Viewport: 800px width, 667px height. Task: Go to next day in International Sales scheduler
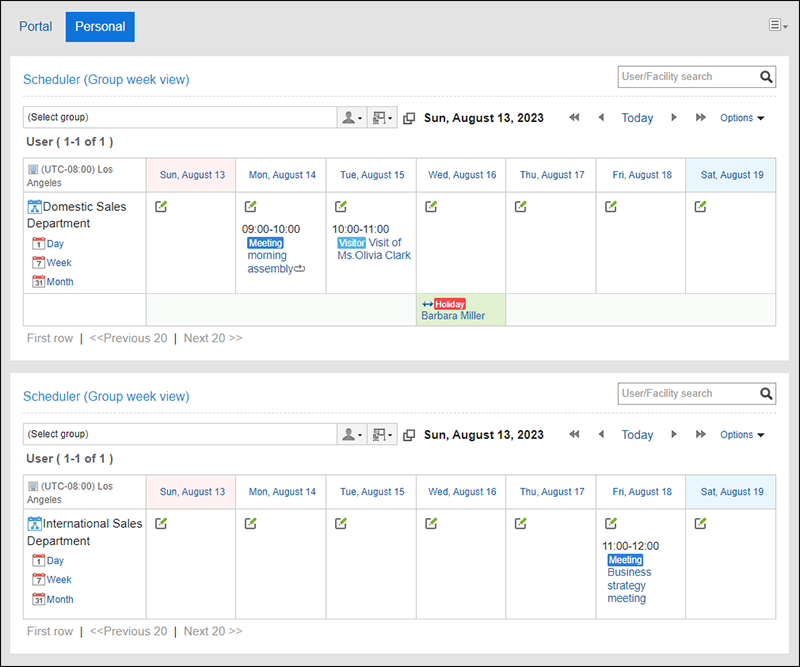tap(673, 434)
